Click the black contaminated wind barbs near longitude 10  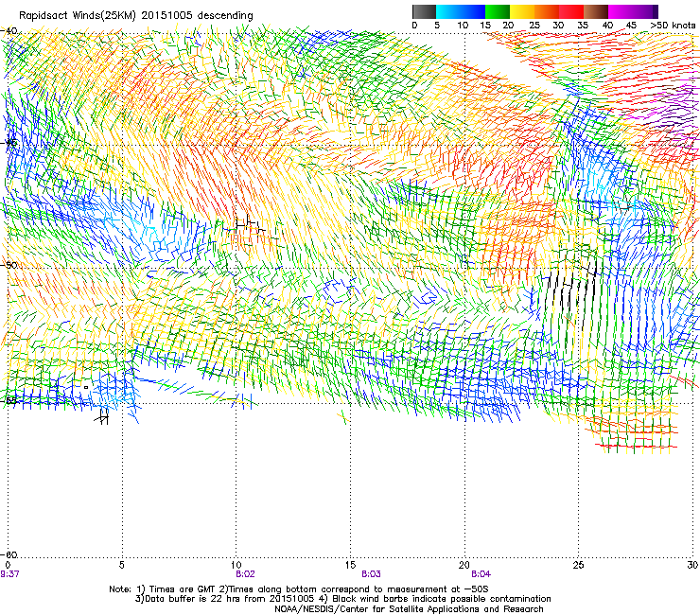click(250, 223)
